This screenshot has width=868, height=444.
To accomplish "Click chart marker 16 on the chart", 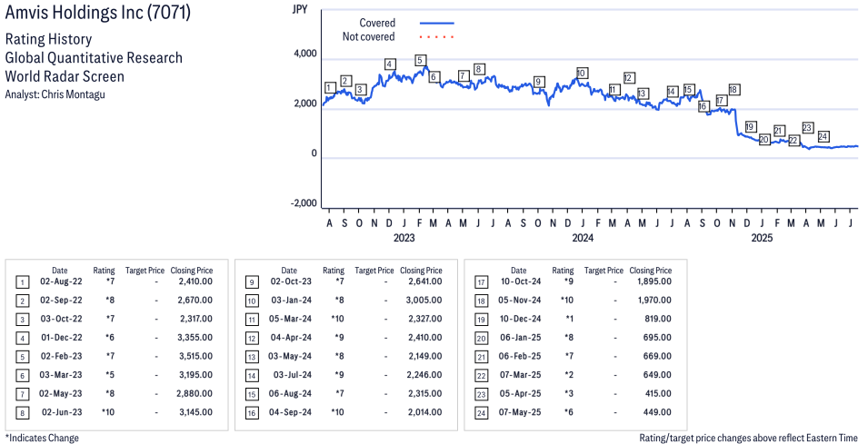I will (x=703, y=106).
